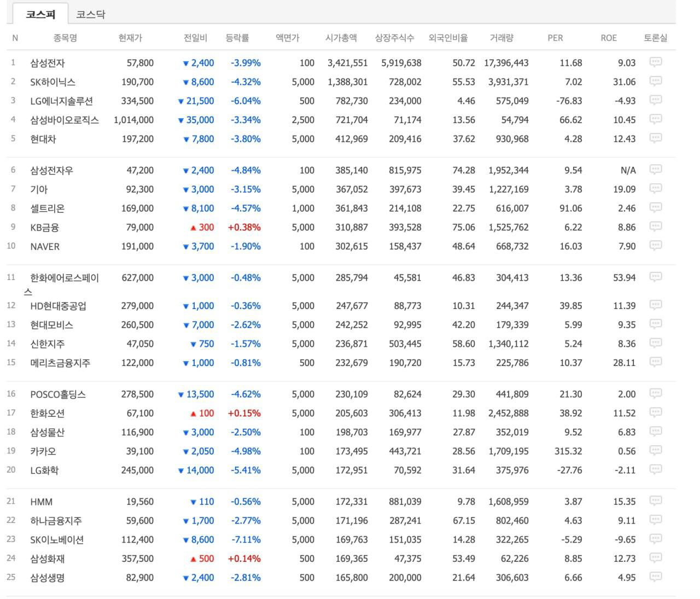Open discussion room icon for 카카오
700x599 pixels.
pyautogui.click(x=655, y=450)
